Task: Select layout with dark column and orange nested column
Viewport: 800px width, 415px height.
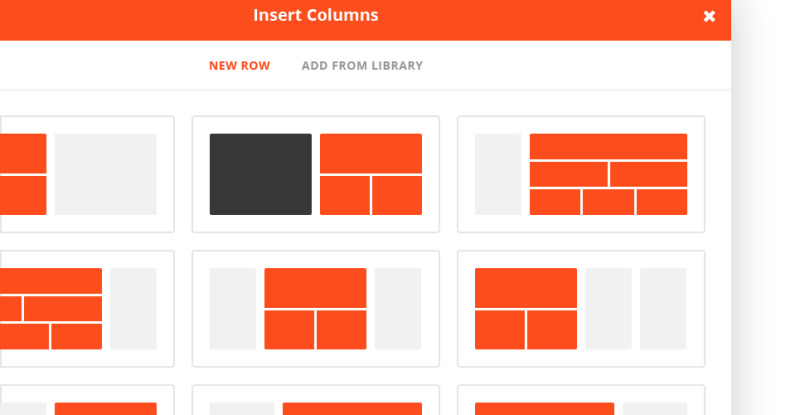Action: [x=316, y=174]
